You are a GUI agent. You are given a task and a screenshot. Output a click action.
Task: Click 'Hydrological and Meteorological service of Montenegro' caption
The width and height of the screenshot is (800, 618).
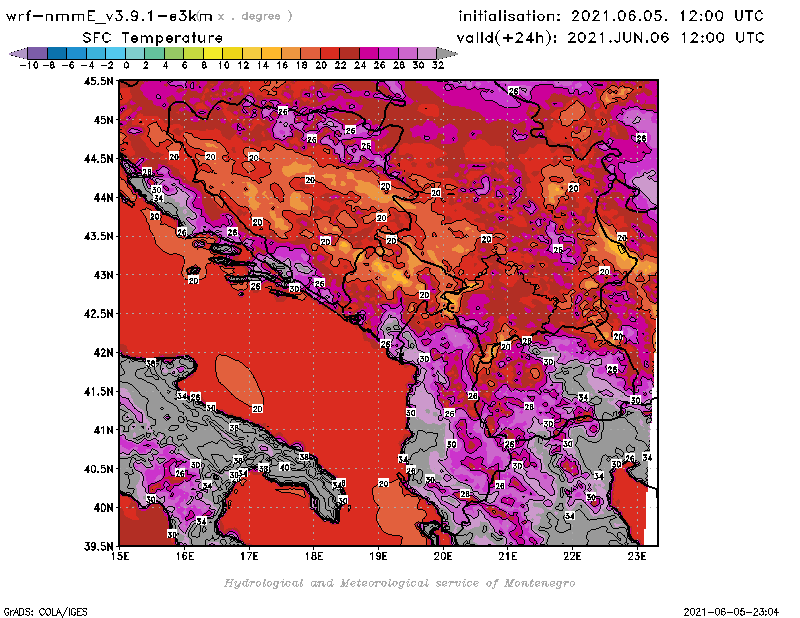[399, 583]
